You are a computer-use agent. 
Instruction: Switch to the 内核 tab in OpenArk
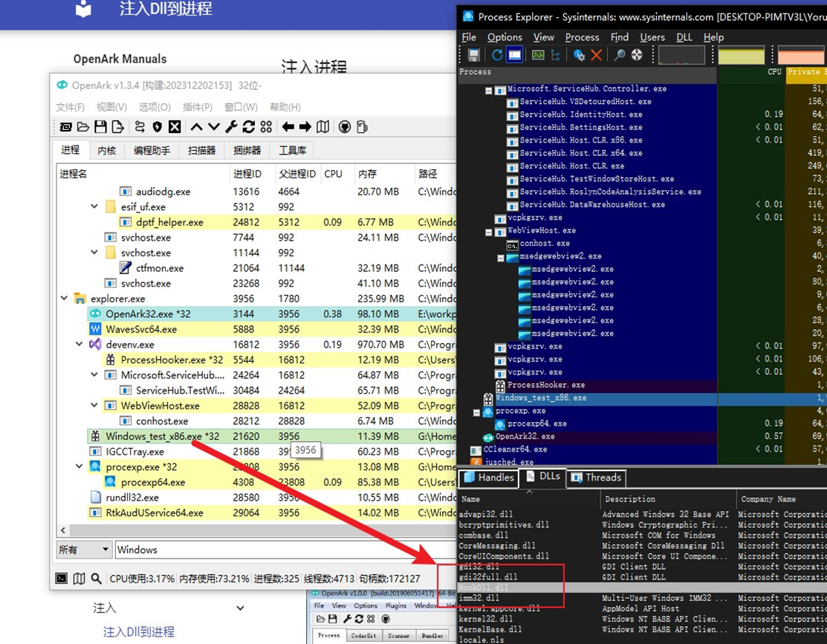pos(106,150)
